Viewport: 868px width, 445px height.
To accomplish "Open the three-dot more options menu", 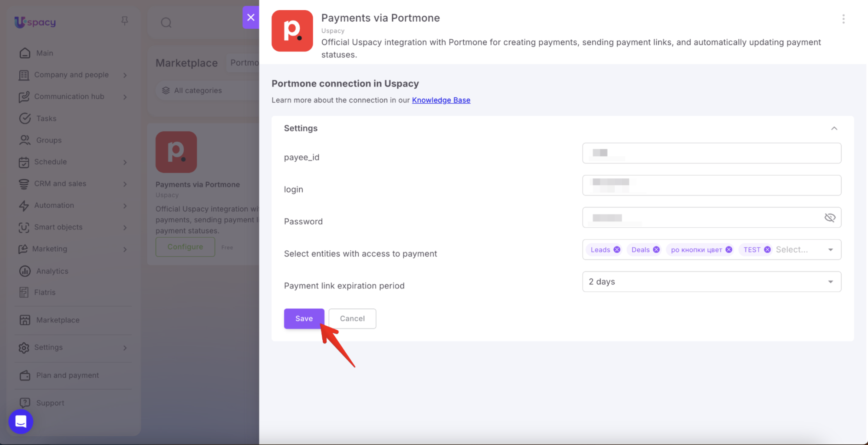I will pos(843,19).
